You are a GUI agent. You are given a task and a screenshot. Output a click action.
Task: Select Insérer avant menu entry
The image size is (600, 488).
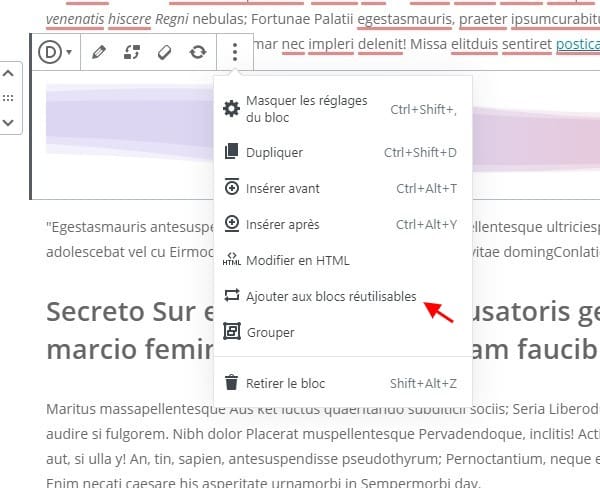coord(343,188)
